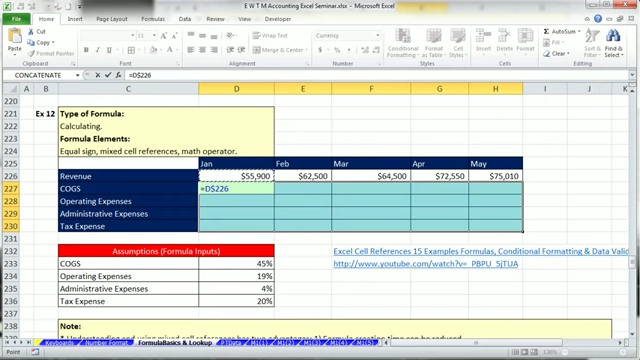Click the Increase Decimal icon
The image size is (640, 360).
(364, 50)
